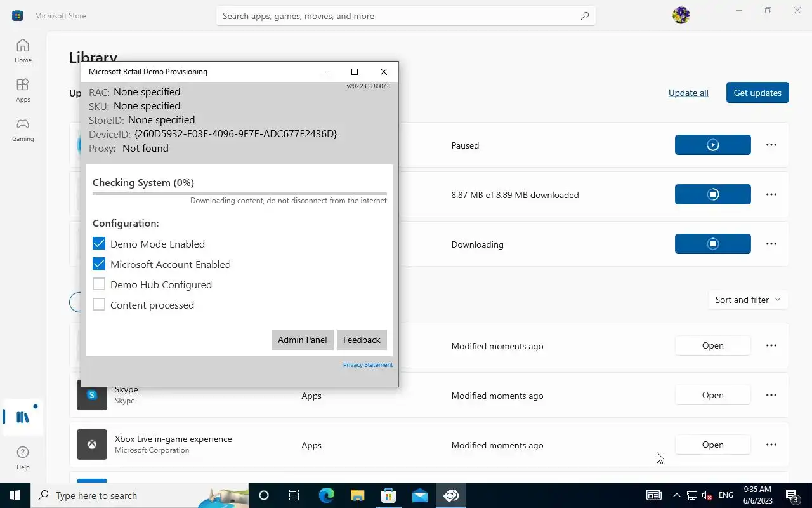Image resolution: width=812 pixels, height=508 pixels.
Task: Click Xbox Live in-game experience icon
Action: (x=92, y=444)
